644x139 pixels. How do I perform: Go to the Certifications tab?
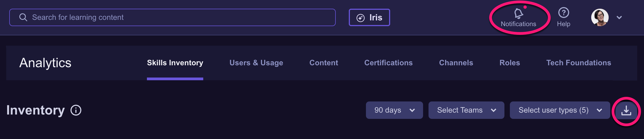(388, 63)
